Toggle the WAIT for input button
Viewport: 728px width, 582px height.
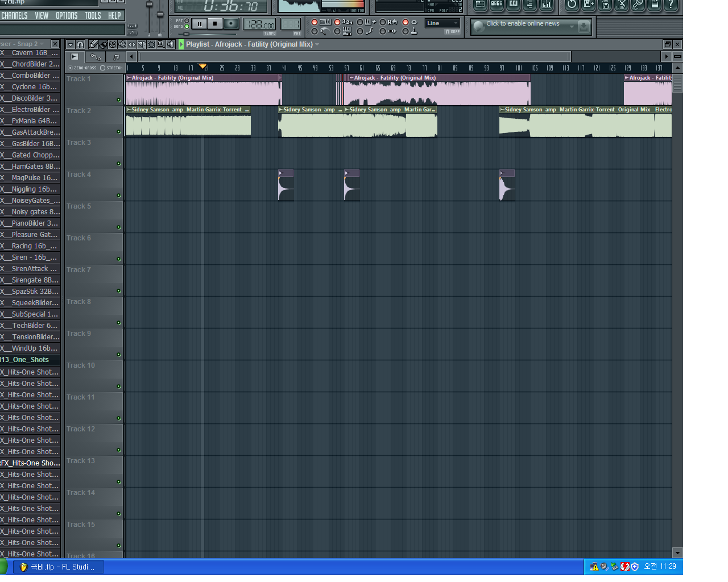click(x=337, y=31)
